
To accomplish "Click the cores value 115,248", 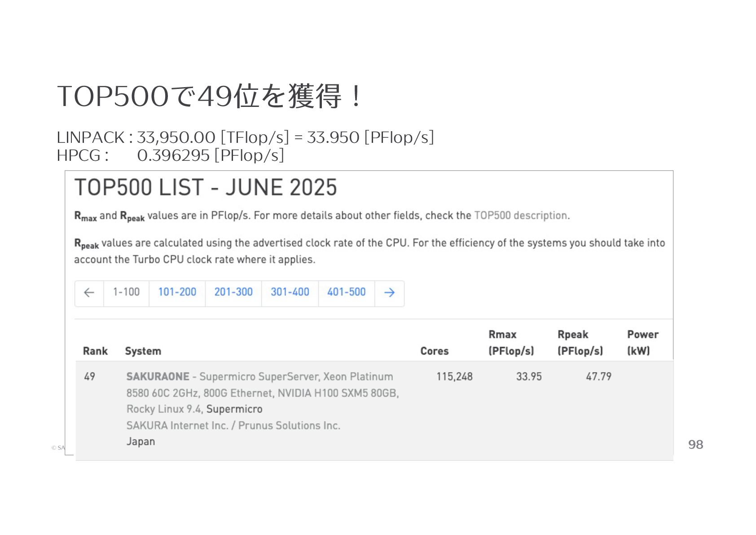I will (x=454, y=377).
